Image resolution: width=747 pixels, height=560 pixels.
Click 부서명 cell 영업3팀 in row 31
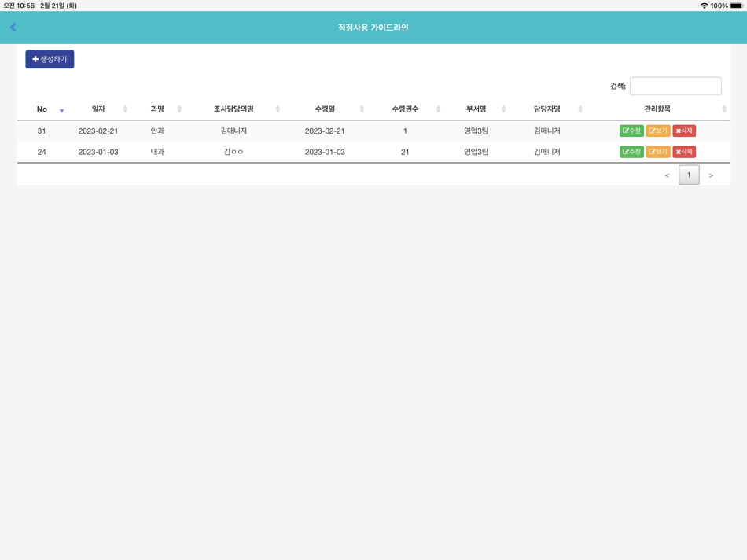tap(476, 131)
